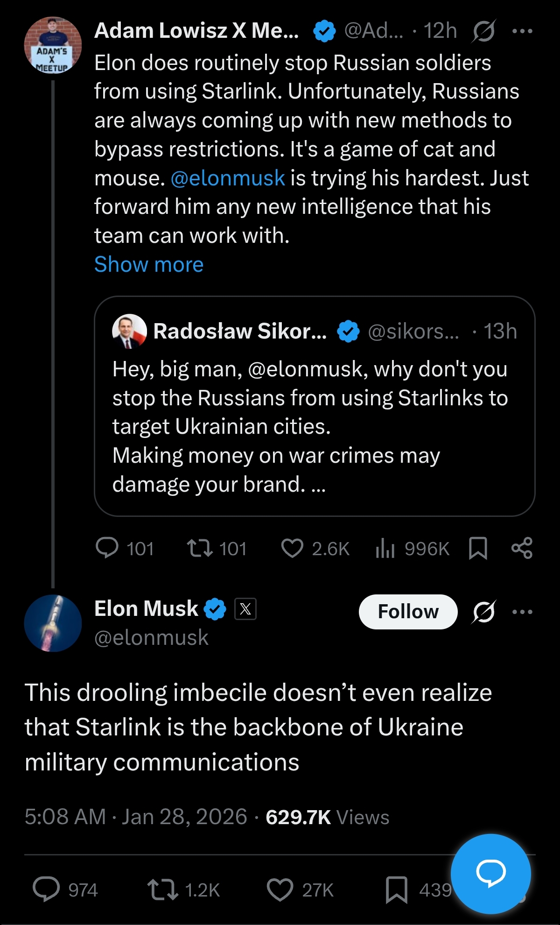Like Adam Lowisz's post
This screenshot has height=925, width=560.
point(293,548)
